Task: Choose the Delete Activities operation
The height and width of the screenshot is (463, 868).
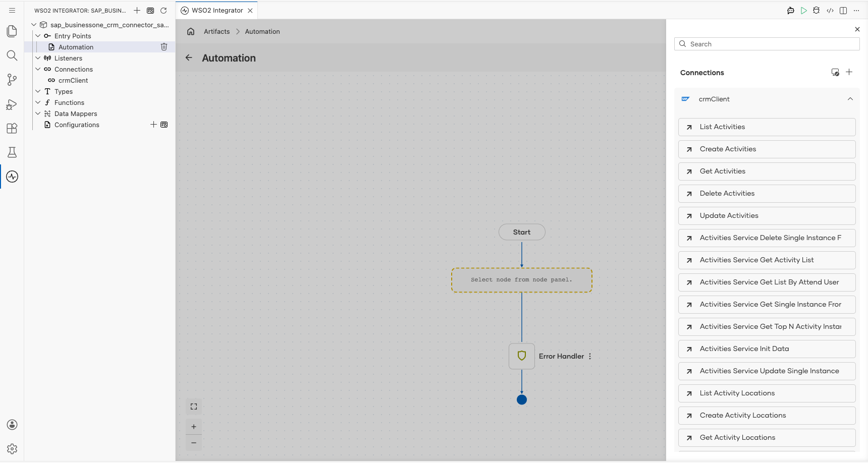Action: 767,194
